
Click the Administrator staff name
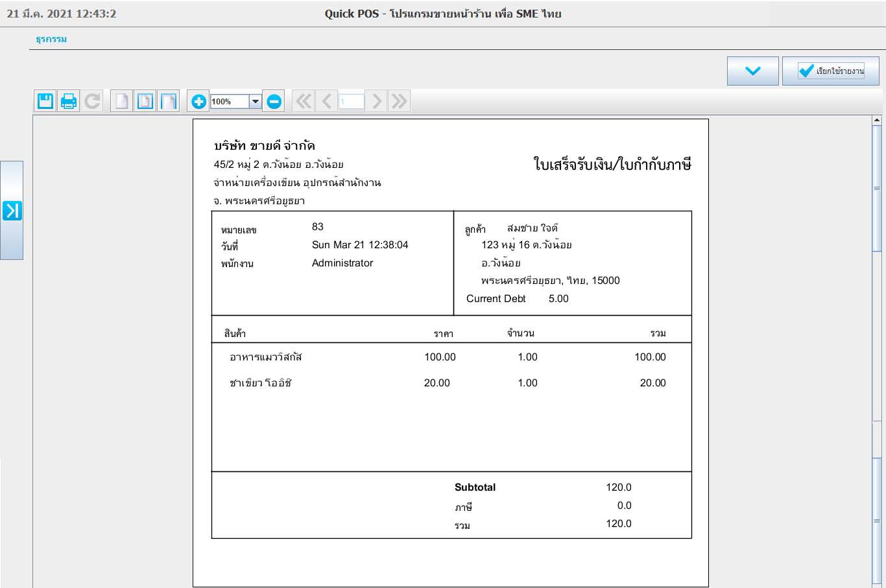click(342, 263)
